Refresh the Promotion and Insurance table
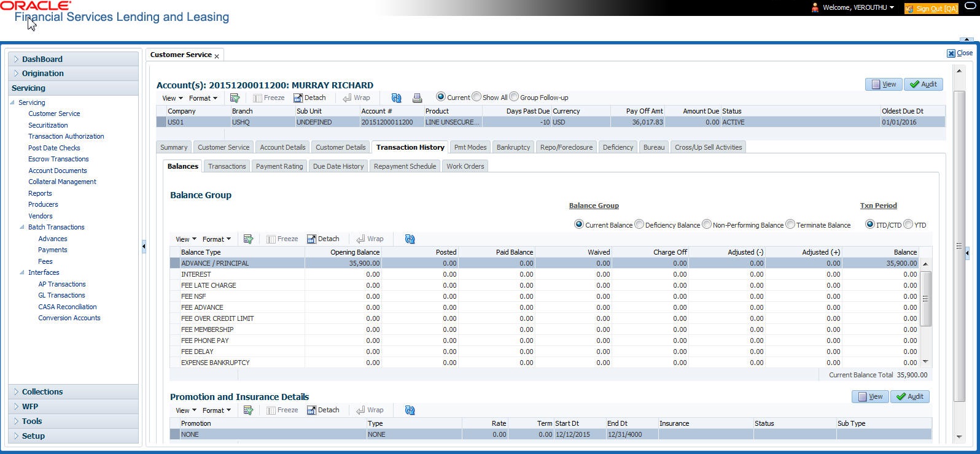Viewport: 980px width, 454px height. [410, 410]
